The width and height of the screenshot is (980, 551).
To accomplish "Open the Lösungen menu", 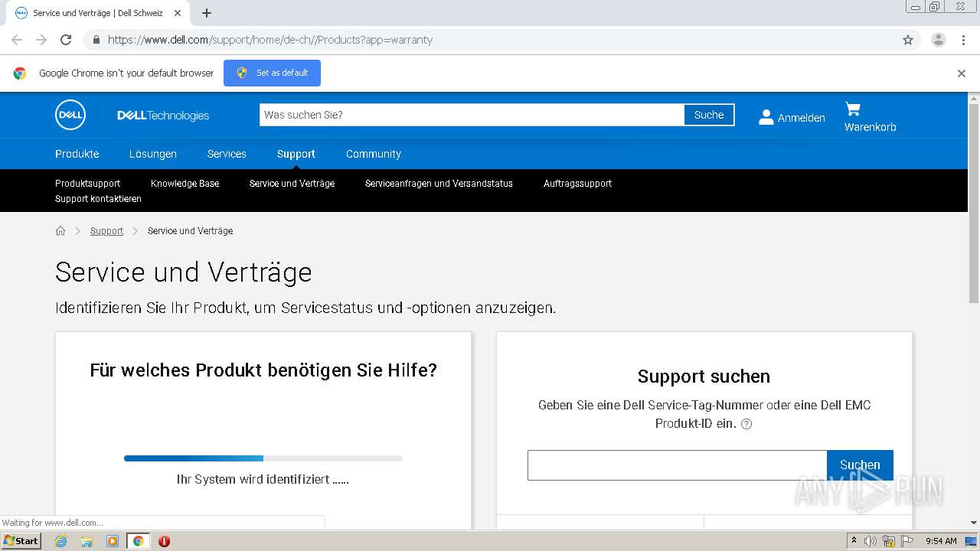I will 153,154.
